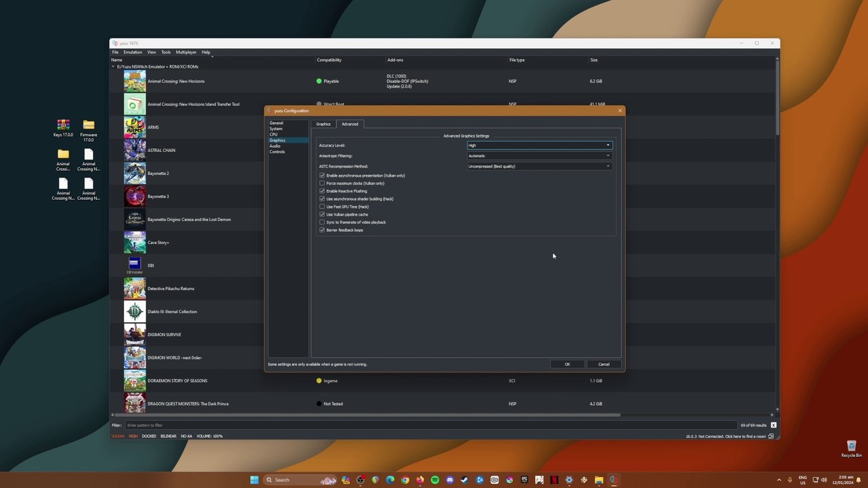Click the HIGH accuracy status button
Screen dimensions: 868x488
tap(133, 436)
